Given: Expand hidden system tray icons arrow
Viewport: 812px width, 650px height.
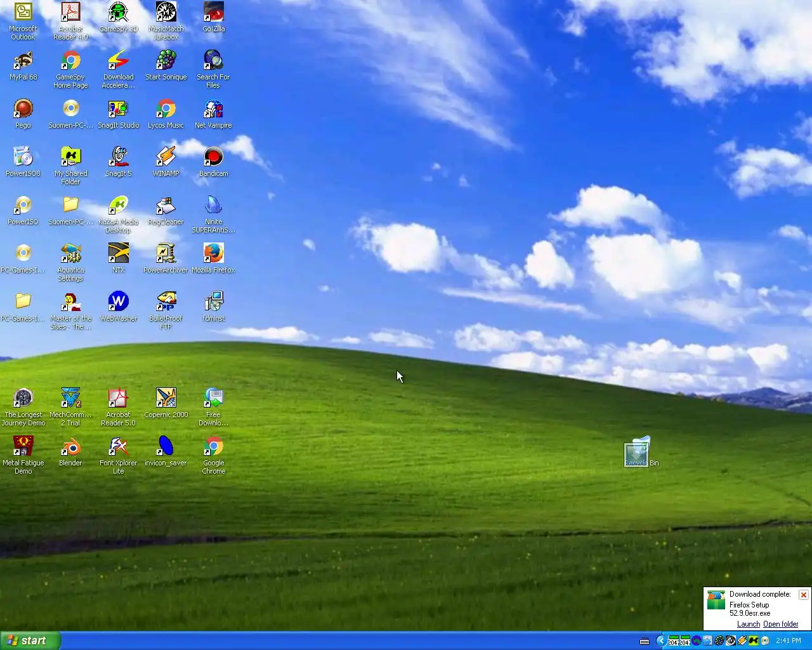Looking at the screenshot, I should tap(662, 640).
